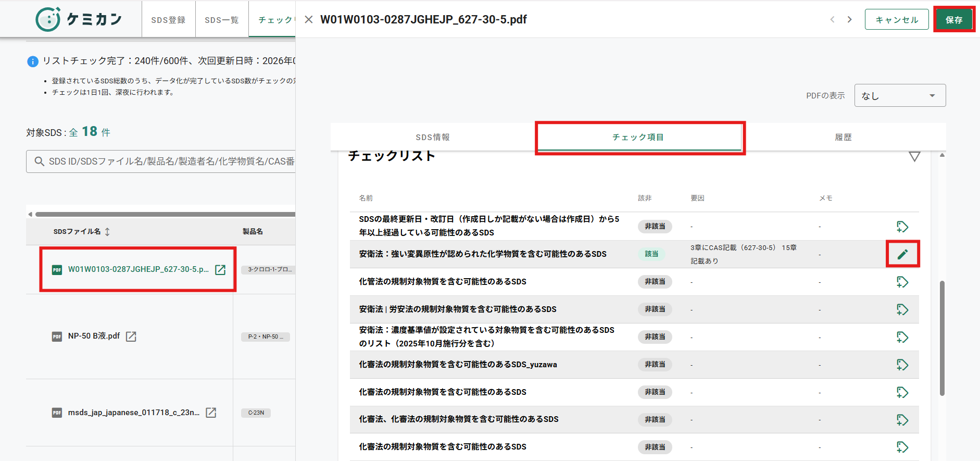
Task: Click the 保存 button
Action: (954, 20)
